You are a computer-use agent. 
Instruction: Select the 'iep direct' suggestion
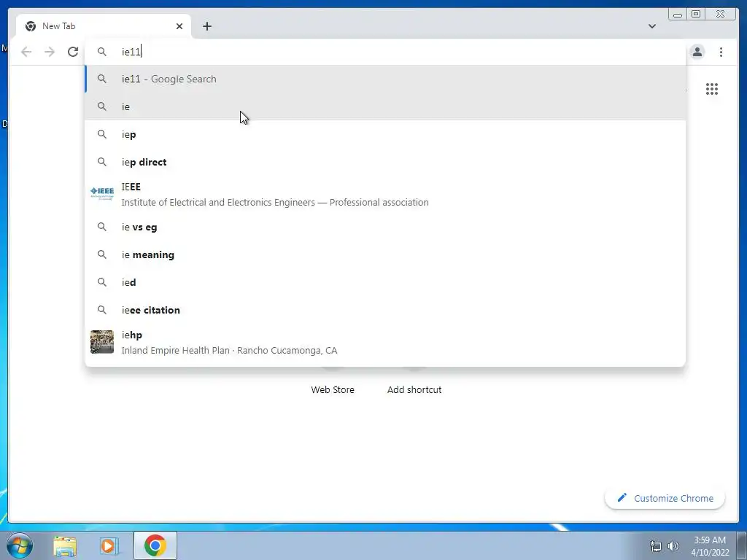[x=385, y=162]
